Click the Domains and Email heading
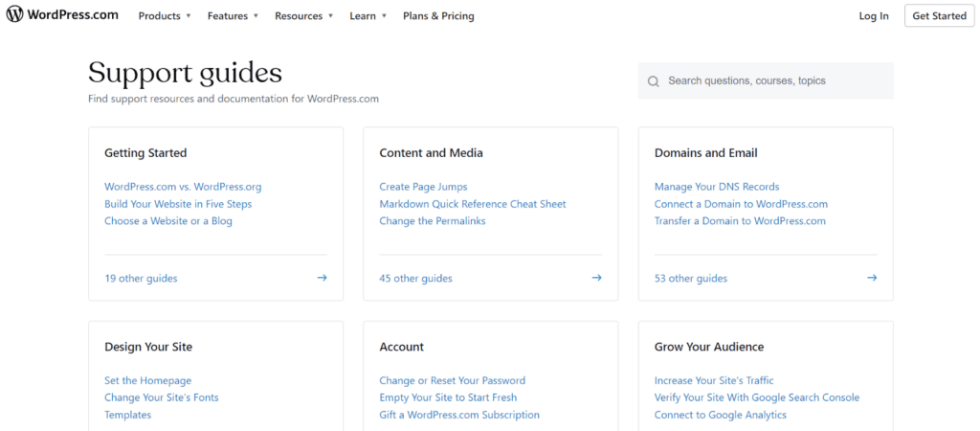The width and height of the screenshot is (980, 431). [x=705, y=152]
